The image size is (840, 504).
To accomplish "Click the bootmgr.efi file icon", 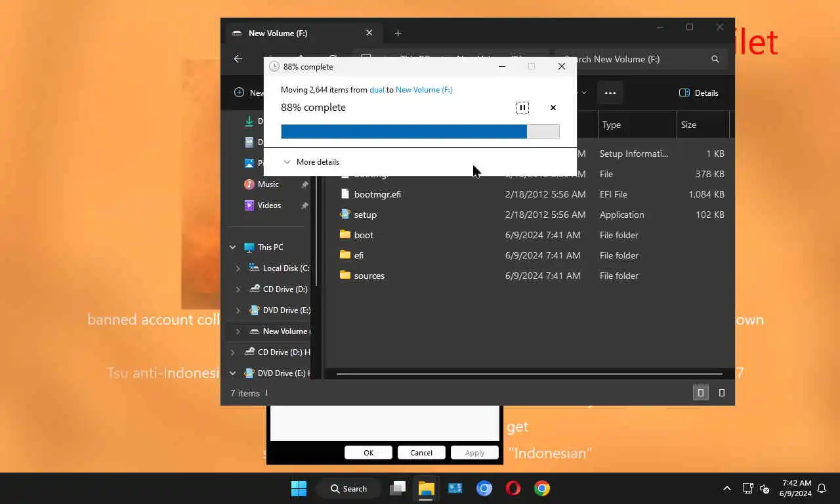I will [x=345, y=194].
